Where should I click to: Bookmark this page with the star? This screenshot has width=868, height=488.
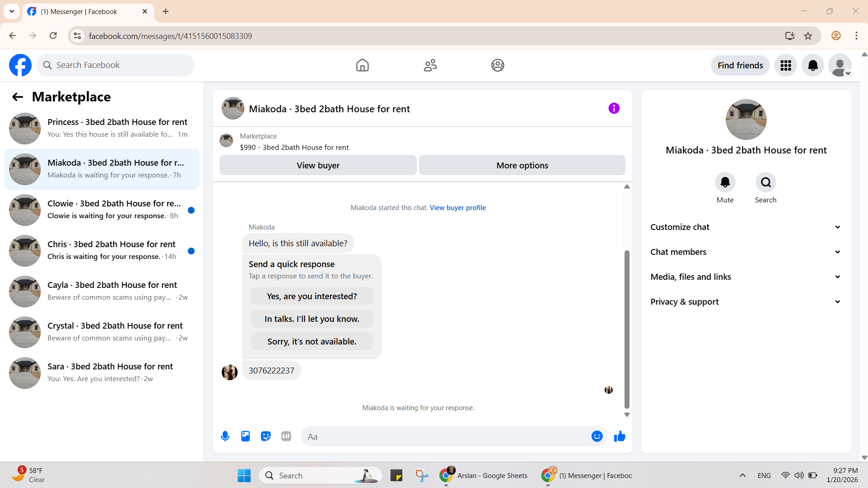[x=808, y=36]
